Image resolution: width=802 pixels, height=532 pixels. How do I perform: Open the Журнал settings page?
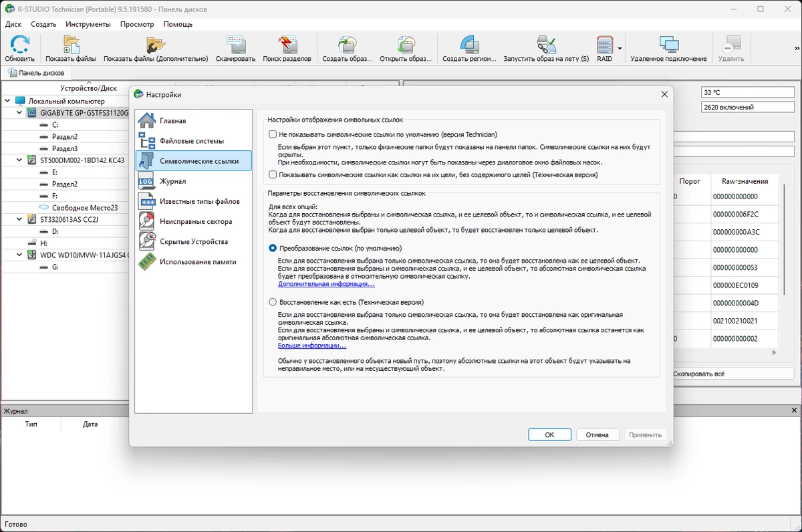pos(194,181)
